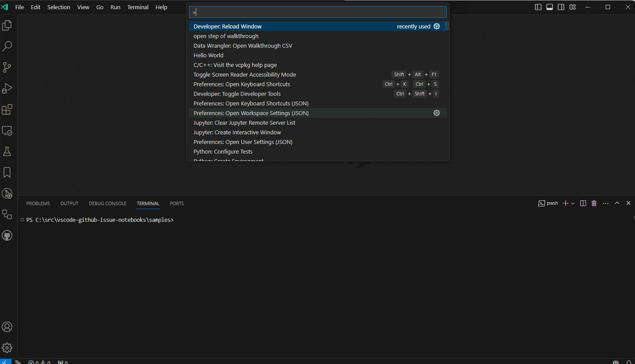Image resolution: width=635 pixels, height=364 pixels.
Task: Select Preferences: Open User Settings (JSON)
Action: pos(243,142)
